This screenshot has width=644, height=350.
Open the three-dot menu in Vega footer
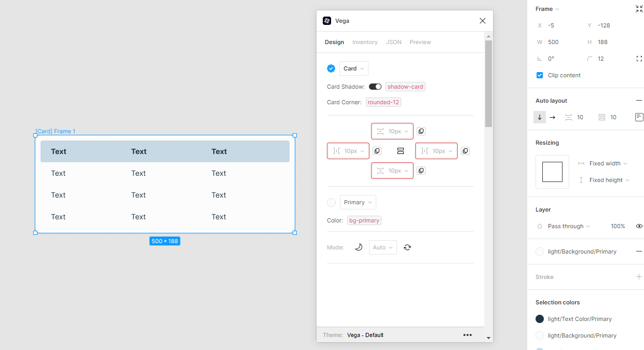(x=468, y=335)
